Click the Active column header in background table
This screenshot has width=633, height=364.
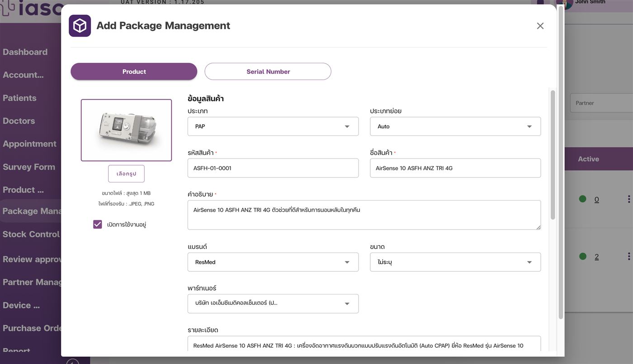pyautogui.click(x=588, y=159)
